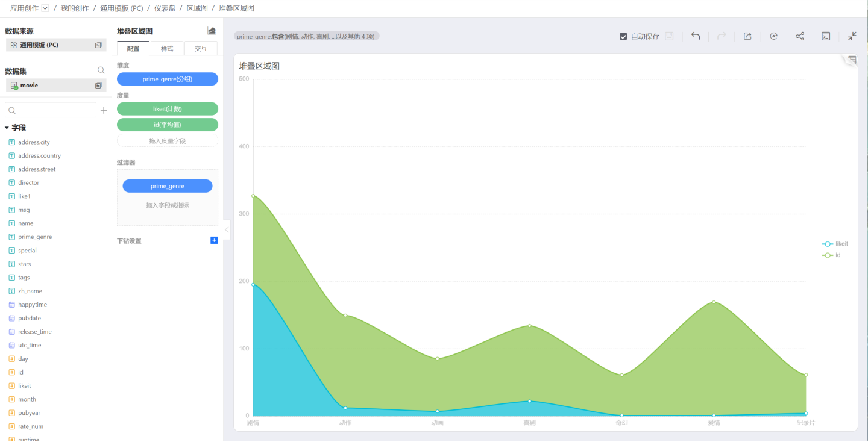This screenshot has height=442, width=868.
Task: Click the stacked area chart type icon
Action: coord(212,31)
